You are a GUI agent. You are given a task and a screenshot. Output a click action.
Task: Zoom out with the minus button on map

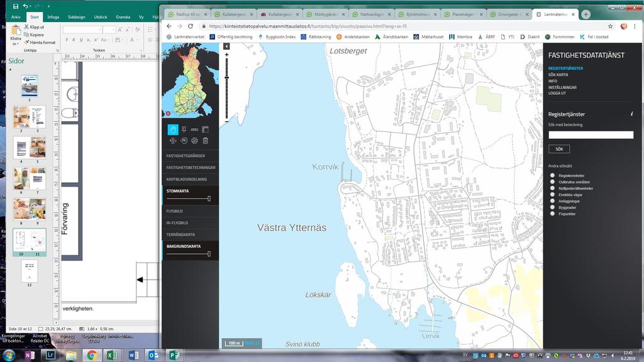coord(226,122)
